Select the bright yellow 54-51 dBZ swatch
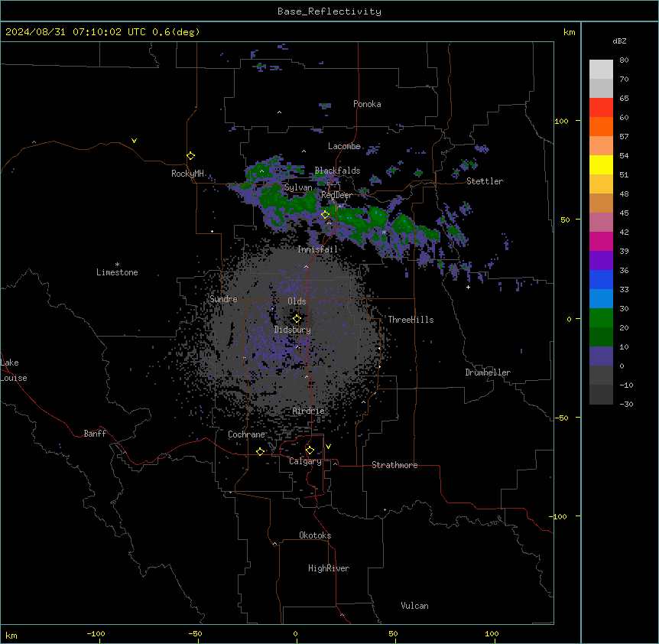659x644 pixels. tap(601, 164)
